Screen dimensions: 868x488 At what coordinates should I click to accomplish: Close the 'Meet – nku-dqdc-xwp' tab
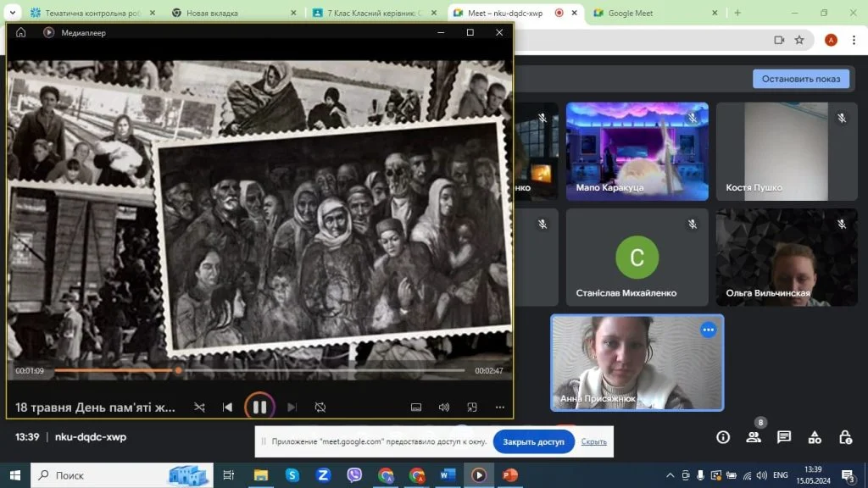point(574,13)
